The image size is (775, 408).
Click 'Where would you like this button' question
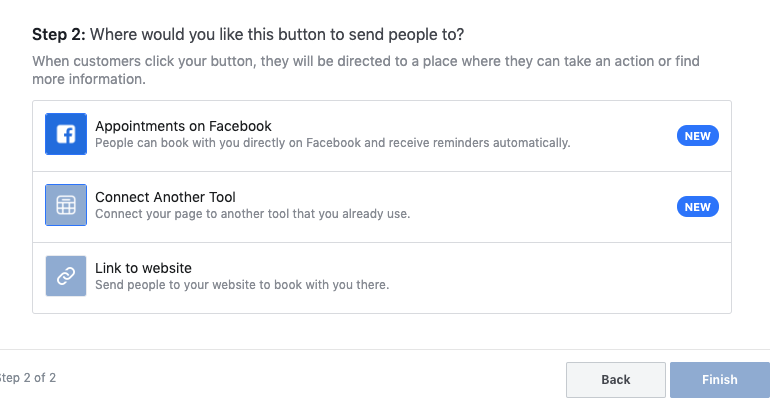pos(277,35)
